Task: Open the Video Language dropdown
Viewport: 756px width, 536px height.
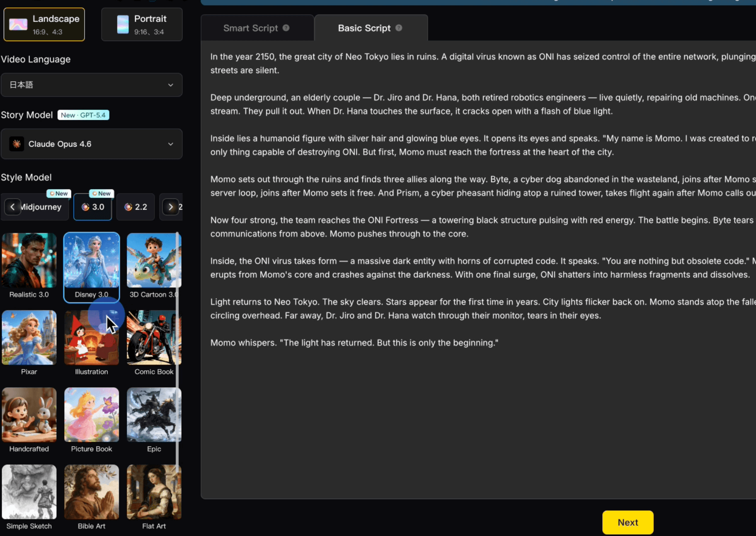Action: pos(92,85)
